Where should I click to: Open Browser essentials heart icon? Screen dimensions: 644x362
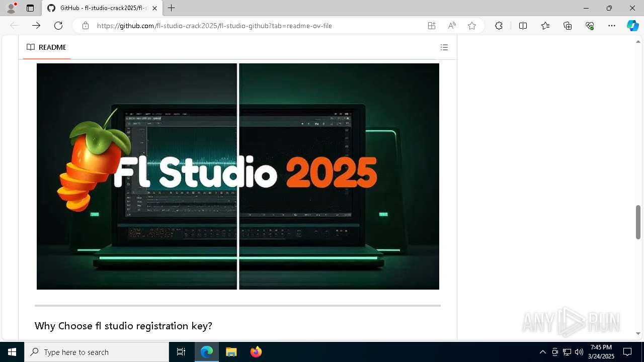pyautogui.click(x=590, y=26)
